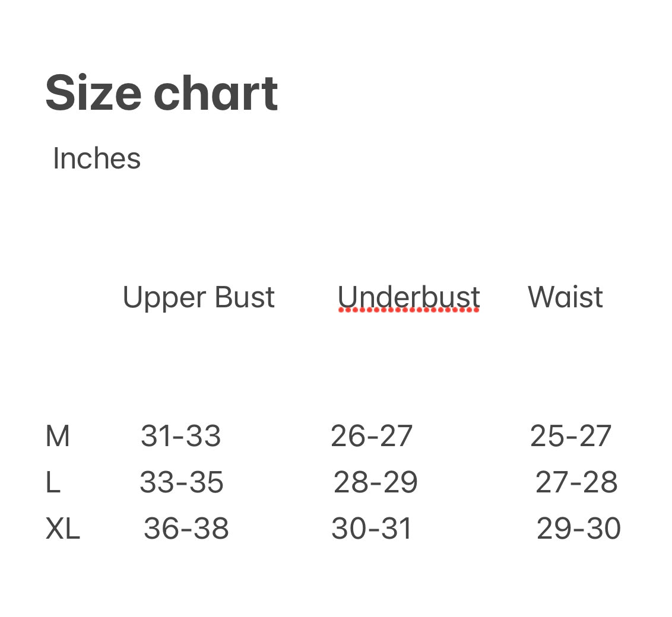Select the XL underbust value "30-31"
Viewport: 672px width, 617px height.
pyautogui.click(x=371, y=529)
